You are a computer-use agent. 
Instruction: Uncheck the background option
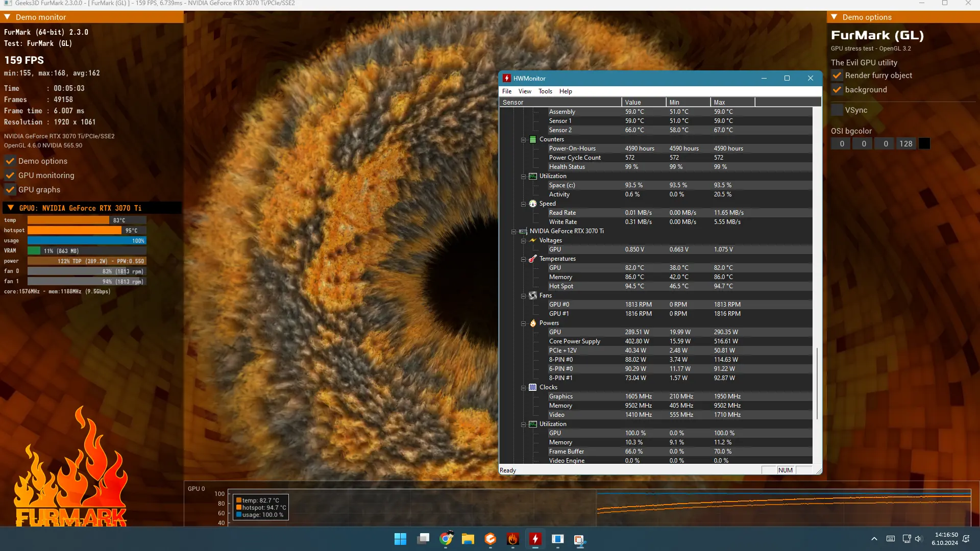837,90
